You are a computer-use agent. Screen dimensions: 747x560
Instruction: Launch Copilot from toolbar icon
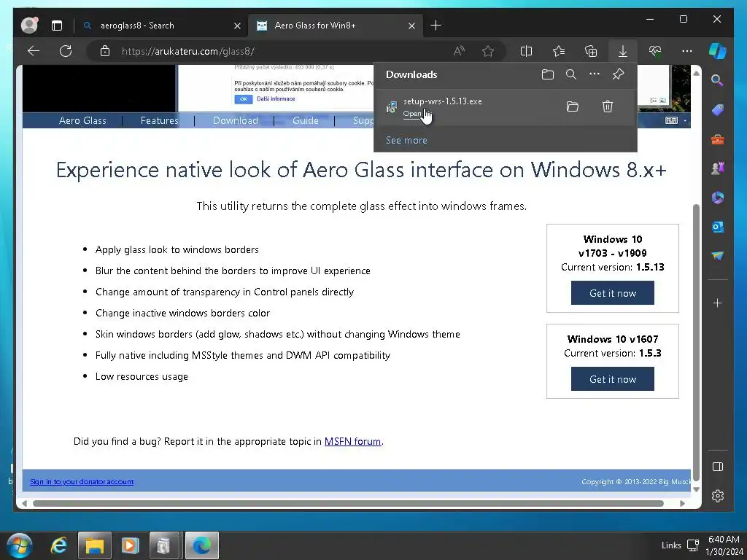[x=718, y=51]
